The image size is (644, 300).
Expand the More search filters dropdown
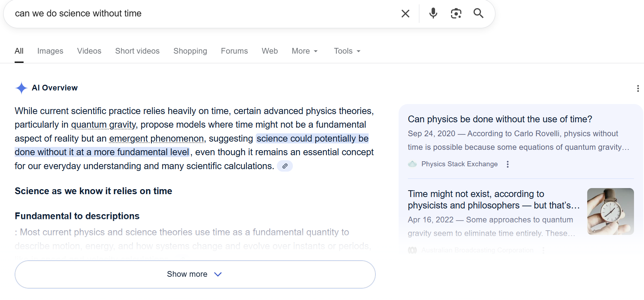[305, 51]
